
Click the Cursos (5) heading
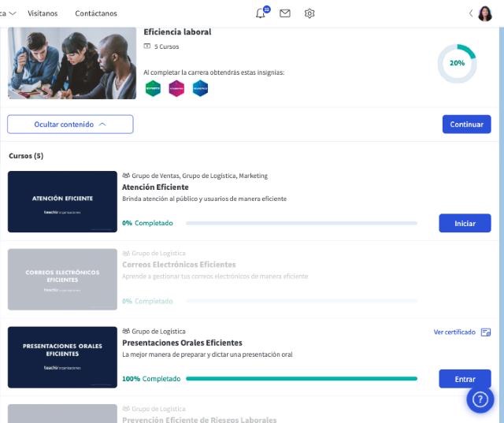[26, 156]
